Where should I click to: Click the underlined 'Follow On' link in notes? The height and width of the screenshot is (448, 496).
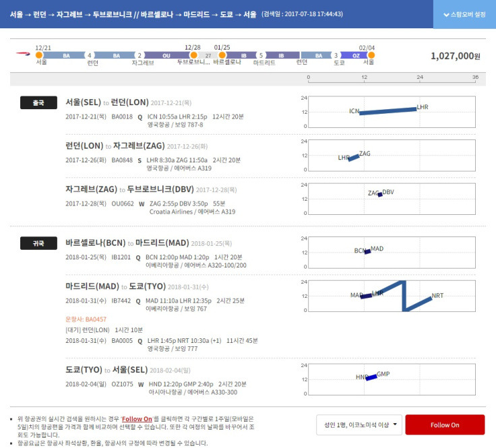coord(137,419)
